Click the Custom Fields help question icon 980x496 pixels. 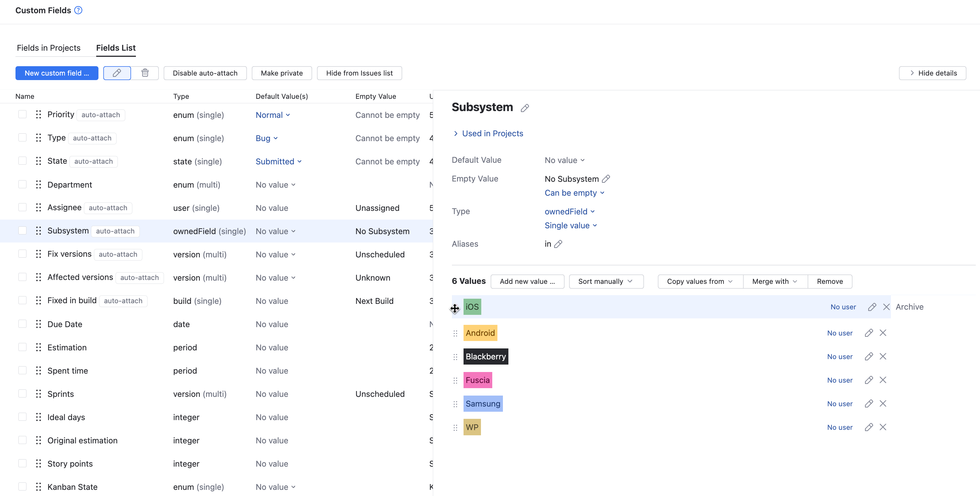point(78,10)
